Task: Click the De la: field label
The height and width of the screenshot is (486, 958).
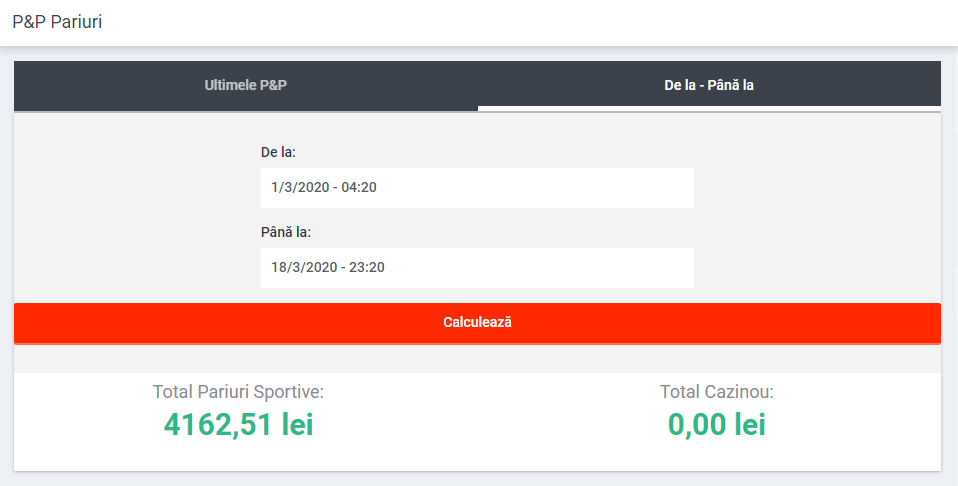Action: [x=278, y=152]
